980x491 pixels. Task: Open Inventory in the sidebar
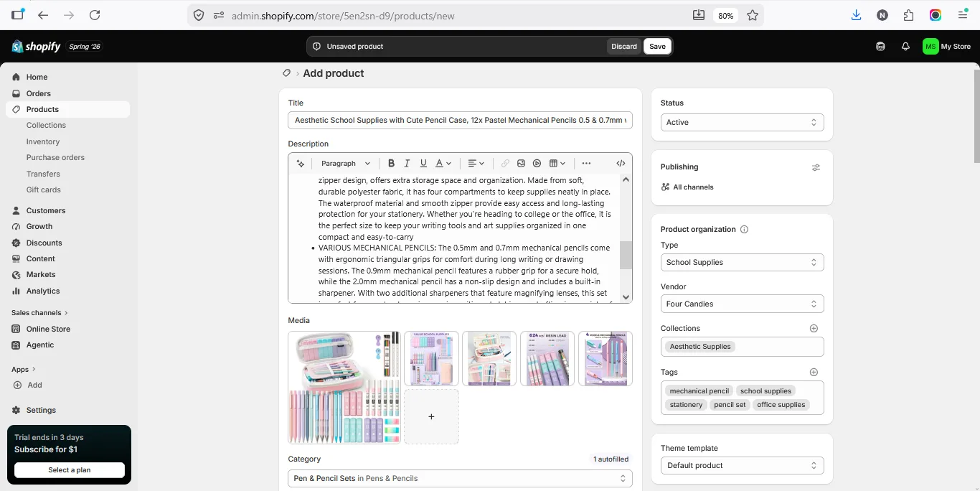click(43, 141)
